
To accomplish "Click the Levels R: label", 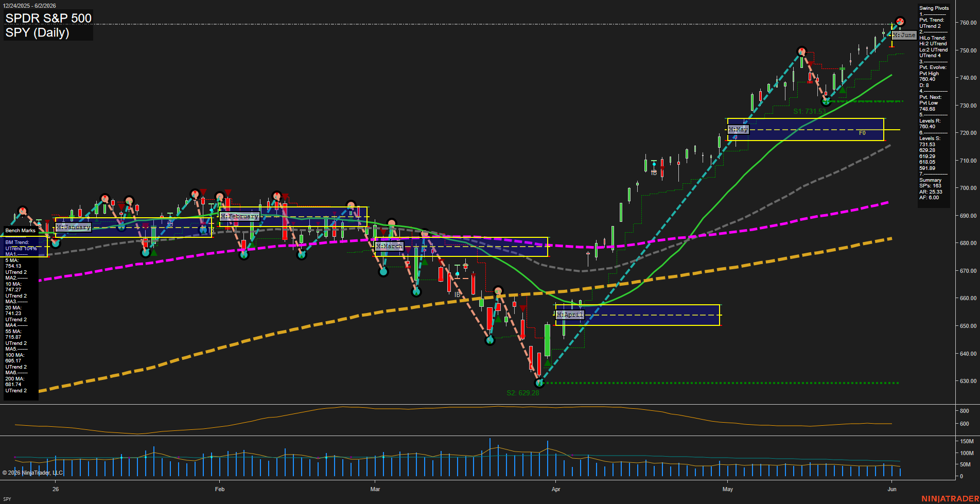I will point(930,121).
